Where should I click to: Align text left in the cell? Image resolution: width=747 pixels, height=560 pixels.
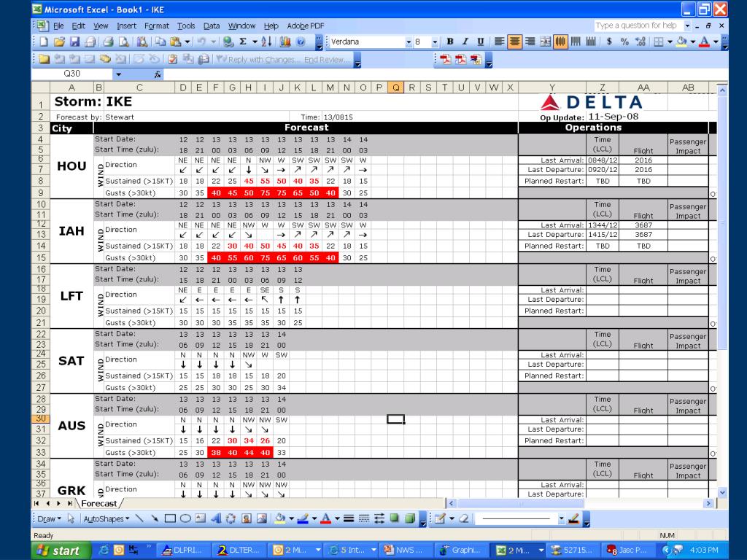click(499, 42)
